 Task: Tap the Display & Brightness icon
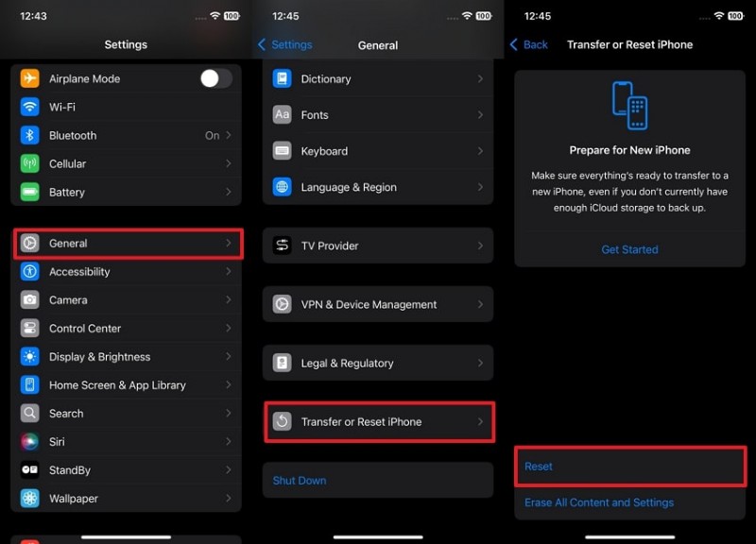(30, 357)
